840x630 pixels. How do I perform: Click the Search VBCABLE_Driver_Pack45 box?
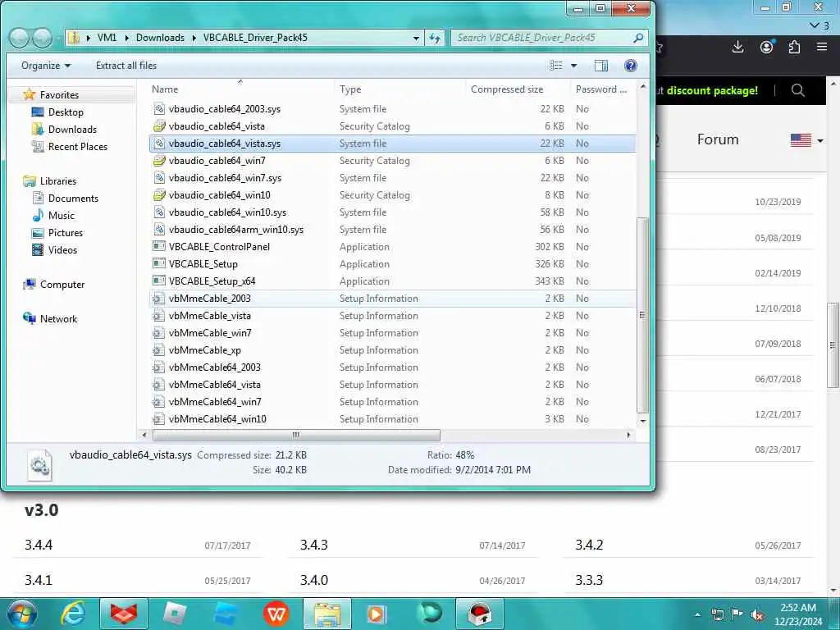(549, 38)
